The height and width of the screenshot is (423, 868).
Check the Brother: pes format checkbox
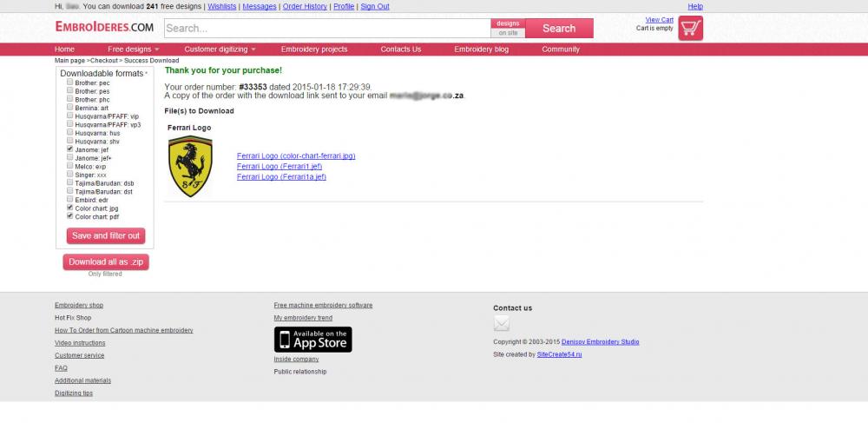[x=70, y=91]
